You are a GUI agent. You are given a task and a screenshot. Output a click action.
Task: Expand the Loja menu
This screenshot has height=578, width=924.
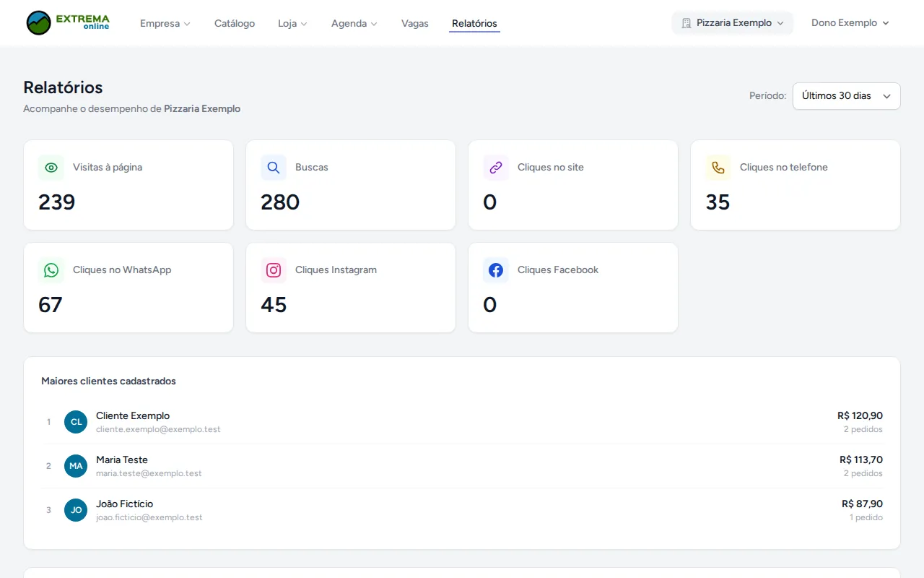tap(292, 23)
